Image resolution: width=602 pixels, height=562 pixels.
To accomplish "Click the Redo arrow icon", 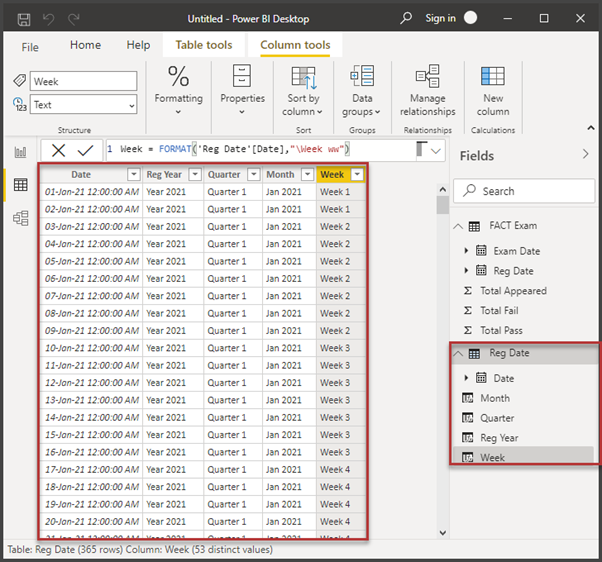I will point(73,19).
